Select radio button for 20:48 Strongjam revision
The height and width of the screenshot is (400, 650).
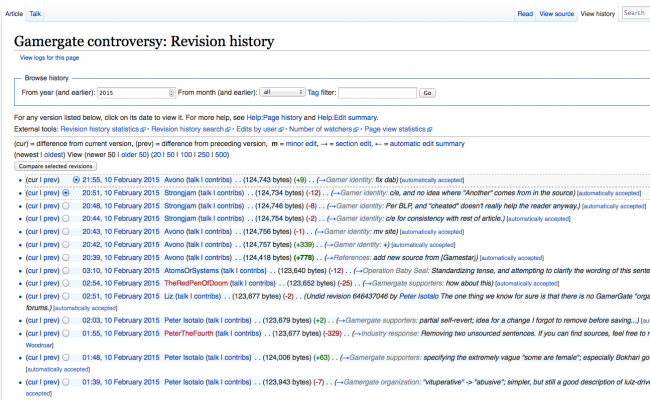coord(66,205)
